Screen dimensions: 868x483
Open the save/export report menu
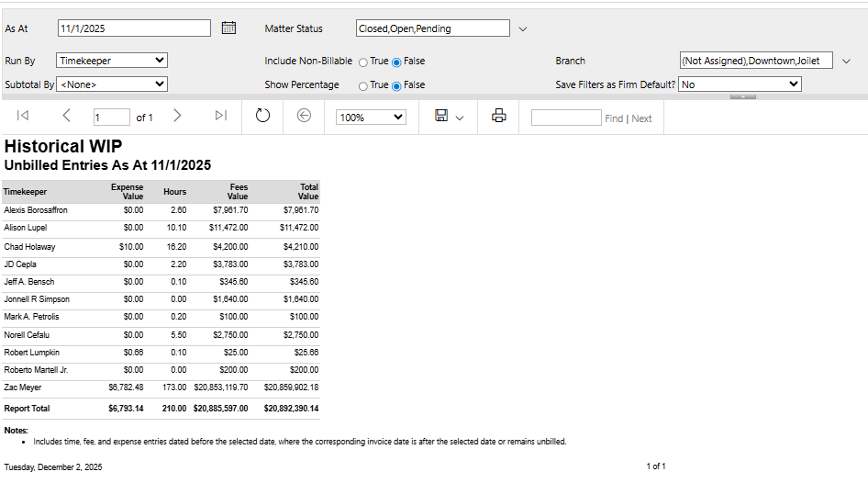(x=449, y=117)
